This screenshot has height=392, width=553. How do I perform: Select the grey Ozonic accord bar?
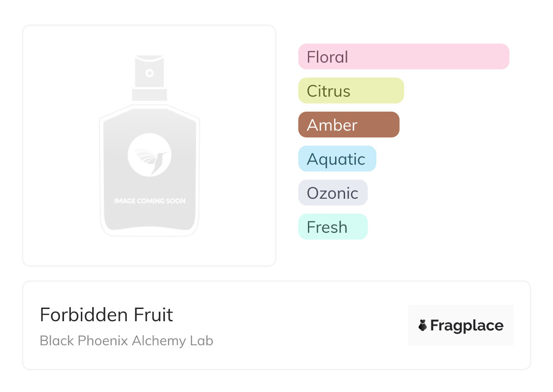(x=332, y=193)
